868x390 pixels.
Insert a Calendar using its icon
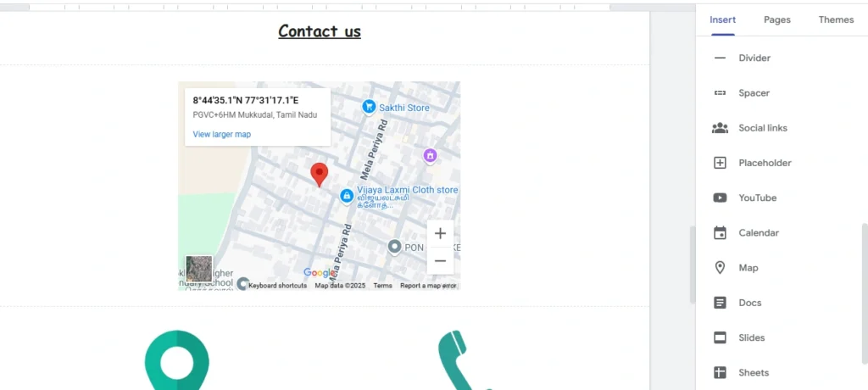pyautogui.click(x=720, y=233)
